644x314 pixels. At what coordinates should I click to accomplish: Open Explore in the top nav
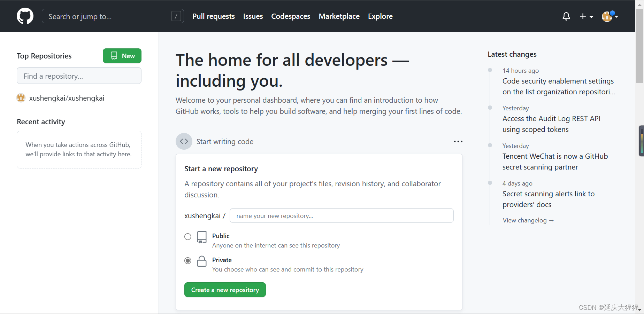(x=380, y=16)
